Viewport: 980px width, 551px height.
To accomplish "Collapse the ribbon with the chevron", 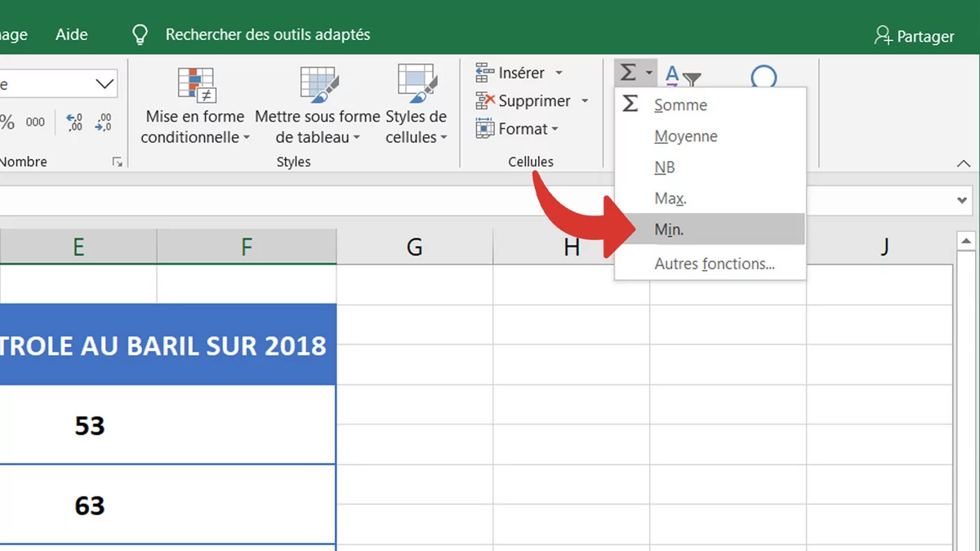I will 963,163.
